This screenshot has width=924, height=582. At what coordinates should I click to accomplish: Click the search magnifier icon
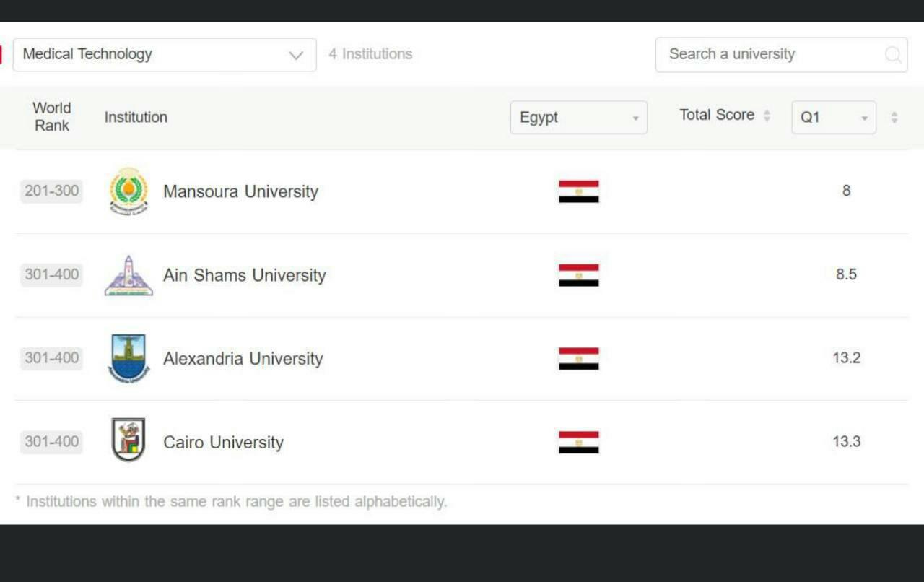coord(893,55)
